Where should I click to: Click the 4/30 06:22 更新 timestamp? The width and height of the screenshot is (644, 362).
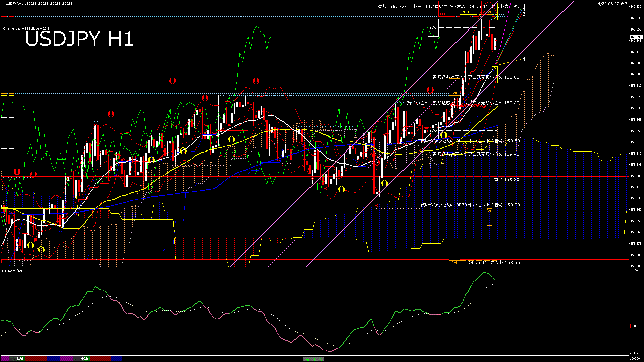click(612, 4)
